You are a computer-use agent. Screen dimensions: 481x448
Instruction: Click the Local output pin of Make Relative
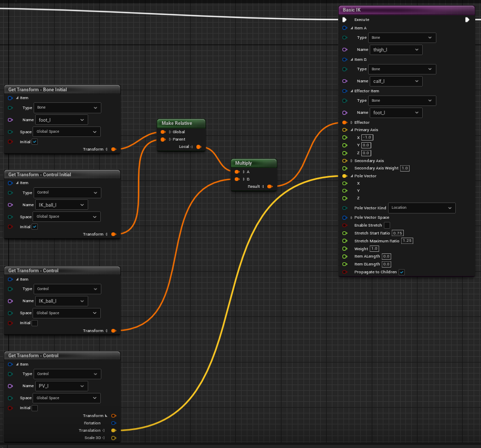[x=200, y=146]
